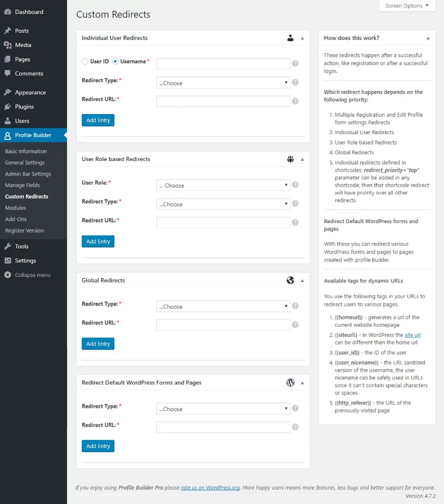This screenshot has height=504, width=444.
Task: Open Redirect Type dropdown in Individual User Redirects
Action: click(x=223, y=83)
